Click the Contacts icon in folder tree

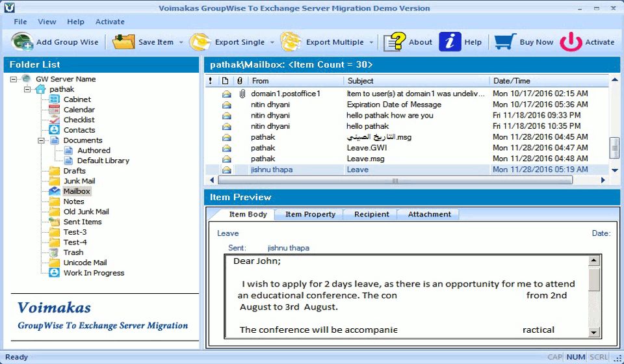point(54,130)
